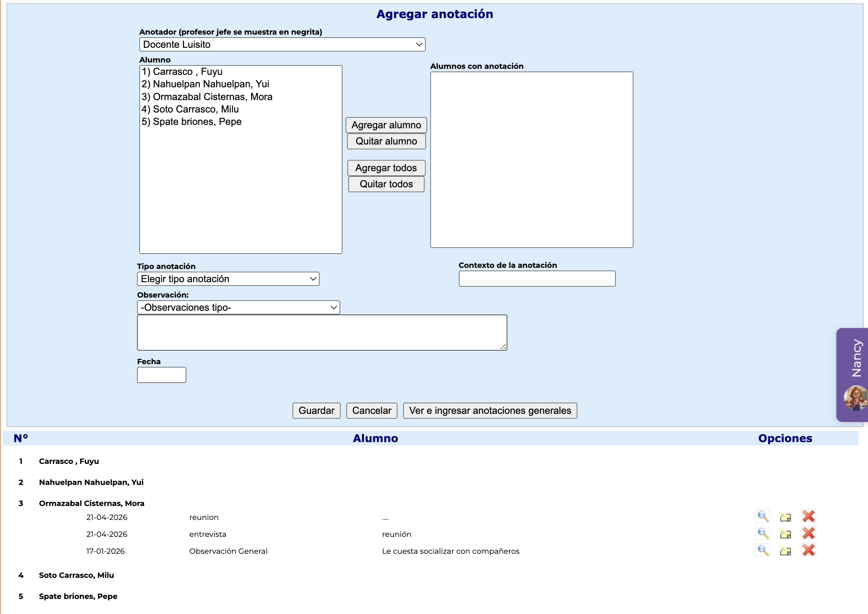868x614 pixels.
Task: Save the annotation with Guardar
Action: (x=316, y=411)
